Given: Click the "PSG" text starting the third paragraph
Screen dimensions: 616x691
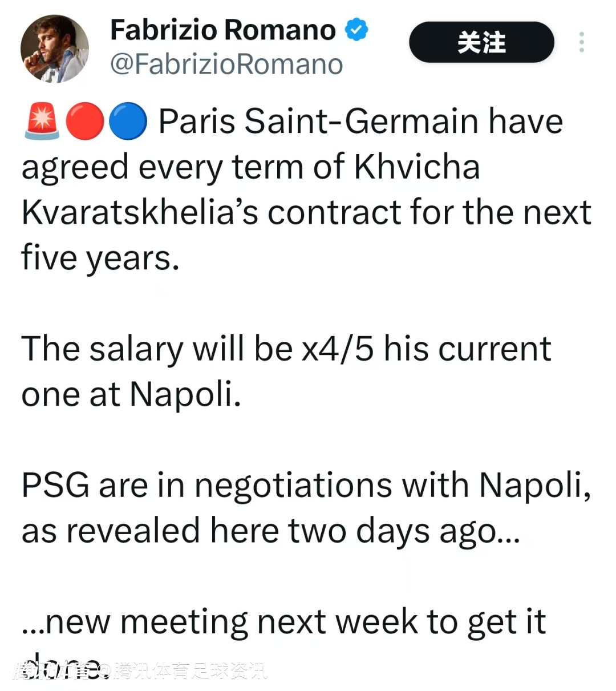Looking at the screenshot, I should (55, 486).
